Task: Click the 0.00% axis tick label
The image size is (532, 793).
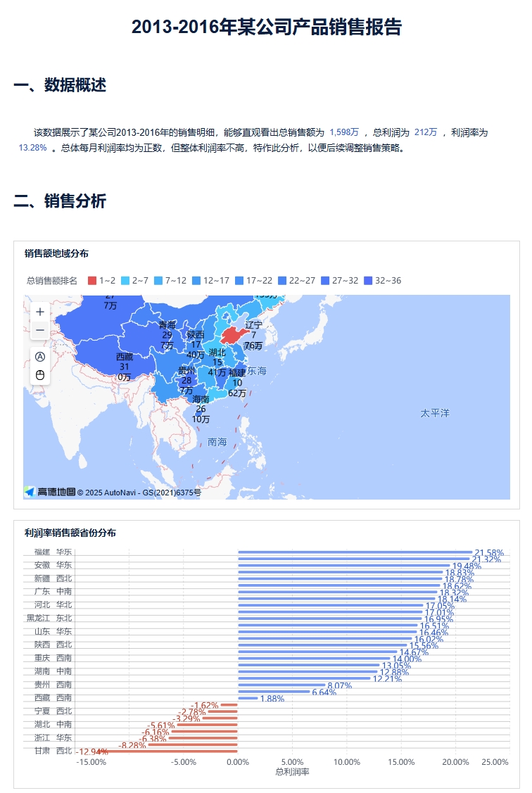Action: [238, 762]
